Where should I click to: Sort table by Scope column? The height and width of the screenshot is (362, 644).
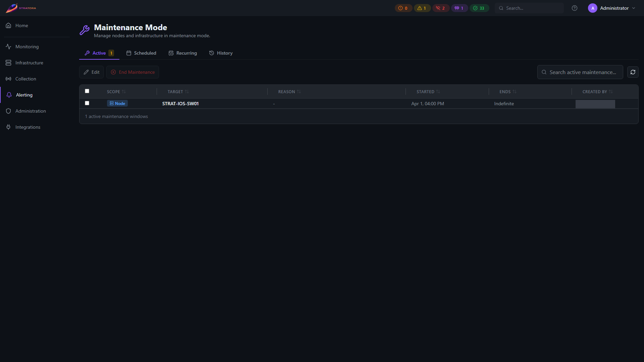[116, 92]
